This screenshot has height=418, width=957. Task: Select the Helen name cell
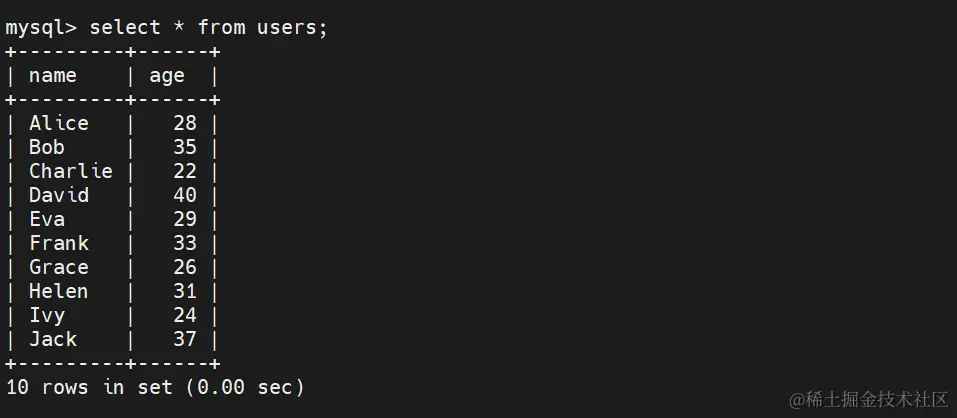(59, 291)
